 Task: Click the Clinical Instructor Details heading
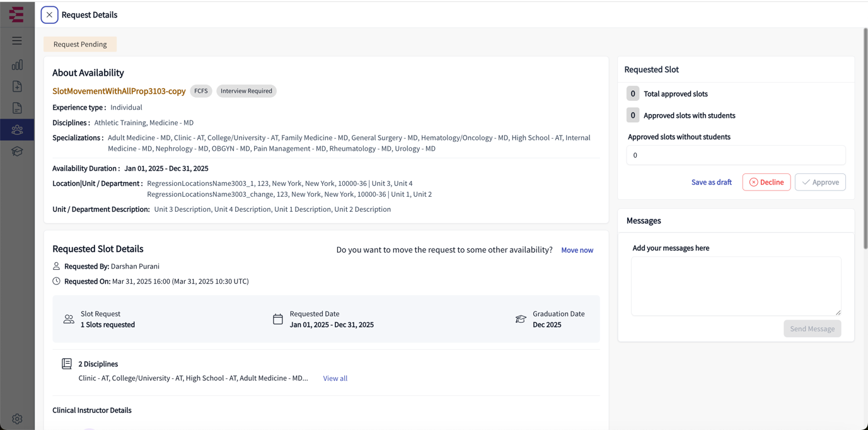coord(92,410)
